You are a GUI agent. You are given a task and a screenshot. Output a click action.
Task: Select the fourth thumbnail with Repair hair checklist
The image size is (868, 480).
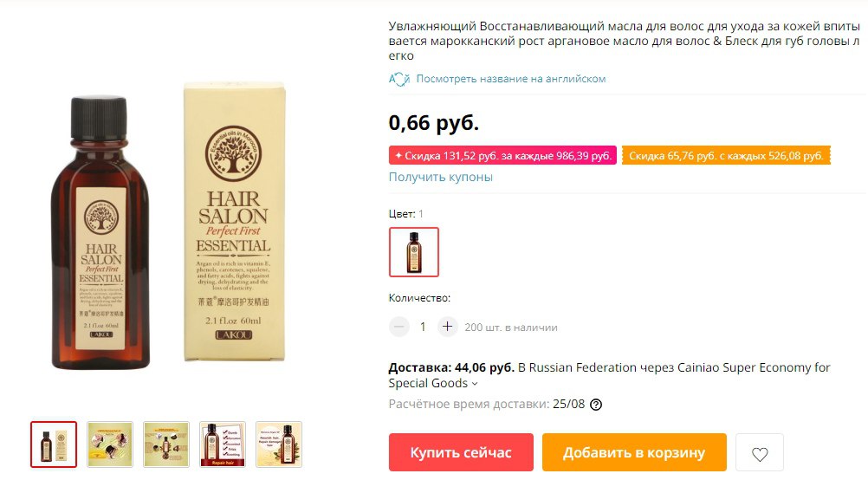coord(223,444)
